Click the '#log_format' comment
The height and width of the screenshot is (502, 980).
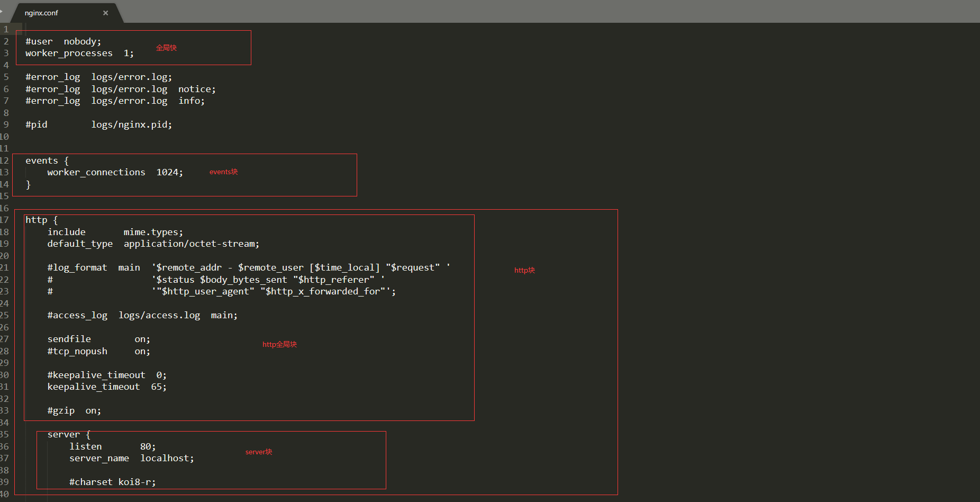coord(77,268)
